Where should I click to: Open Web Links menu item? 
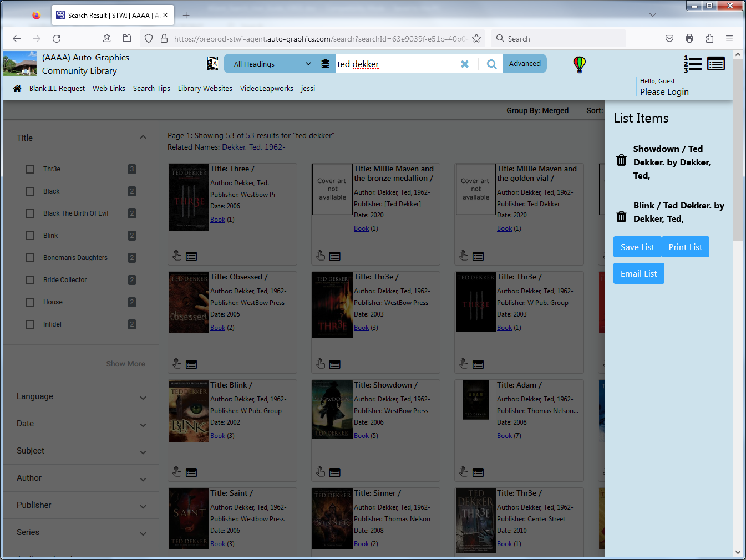(x=109, y=89)
